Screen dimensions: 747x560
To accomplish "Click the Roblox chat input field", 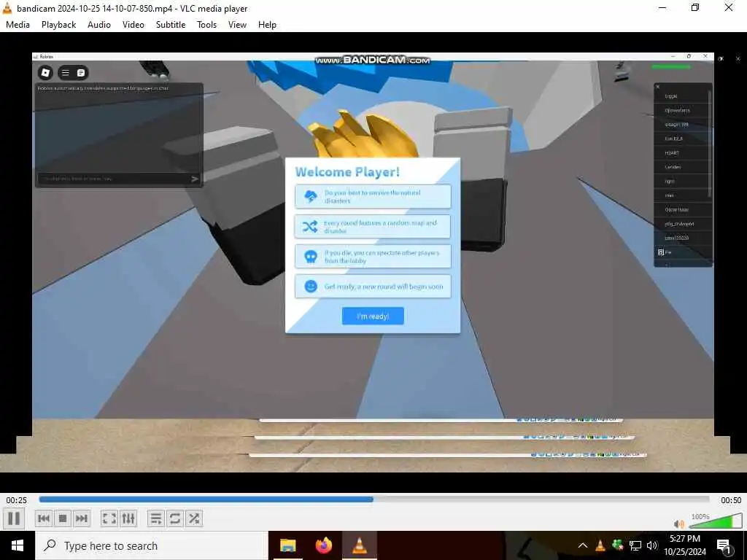I will point(113,179).
